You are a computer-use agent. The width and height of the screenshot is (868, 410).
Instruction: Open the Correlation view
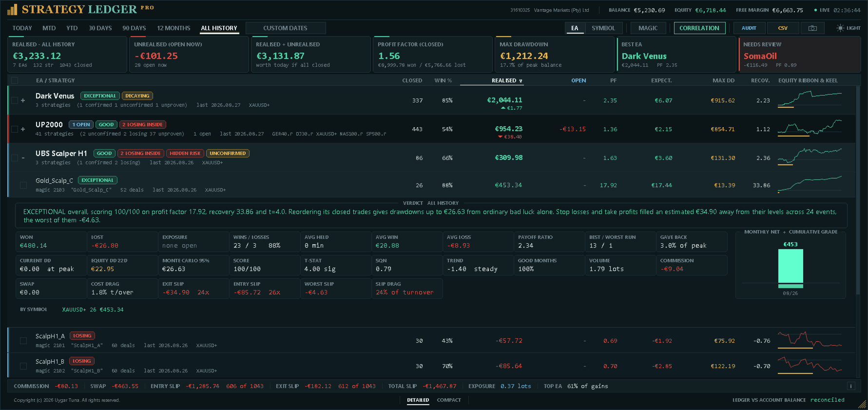699,28
